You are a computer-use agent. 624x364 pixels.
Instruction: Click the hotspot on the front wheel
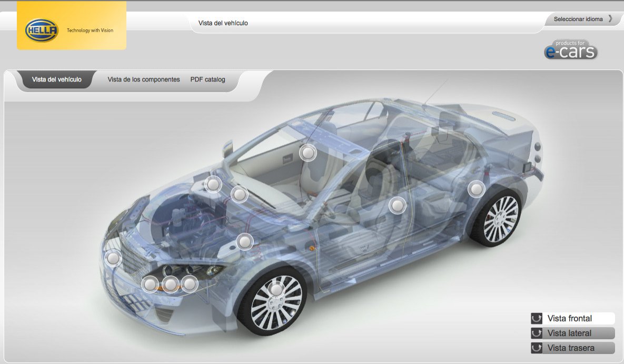pyautogui.click(x=276, y=289)
